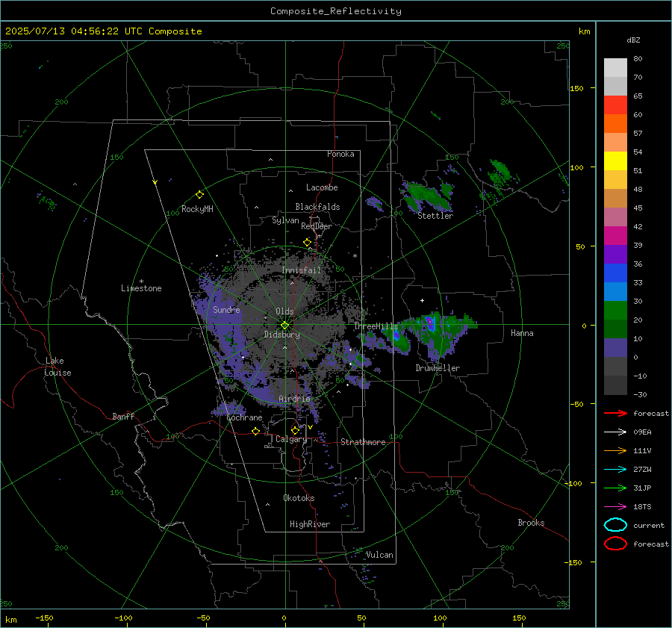Screen dimensions: 672x628
Task: Click the Airdrie city label
Action: pyautogui.click(x=294, y=399)
